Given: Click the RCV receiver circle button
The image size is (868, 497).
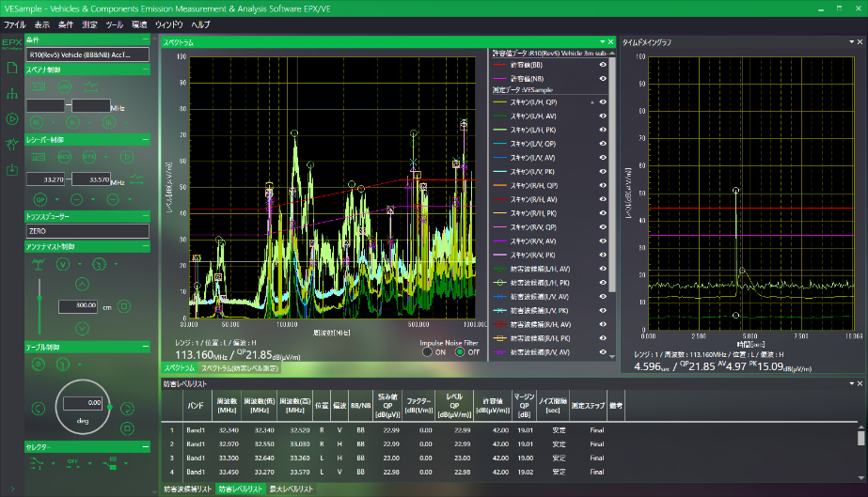Looking at the screenshot, I should tap(65, 157).
